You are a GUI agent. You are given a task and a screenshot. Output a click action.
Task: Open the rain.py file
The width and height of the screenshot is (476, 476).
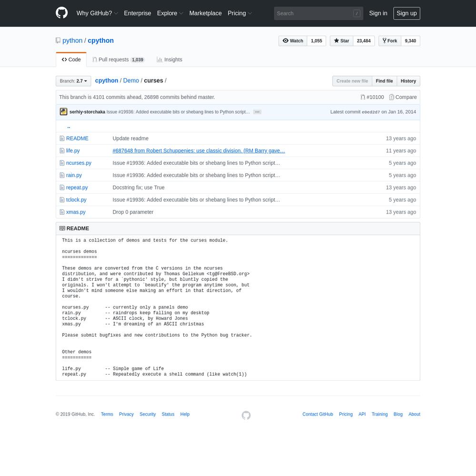[74, 175]
